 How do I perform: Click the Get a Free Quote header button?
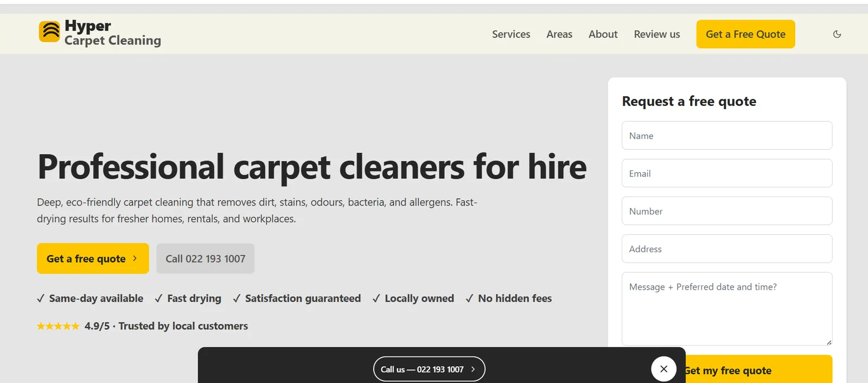pyautogui.click(x=745, y=34)
